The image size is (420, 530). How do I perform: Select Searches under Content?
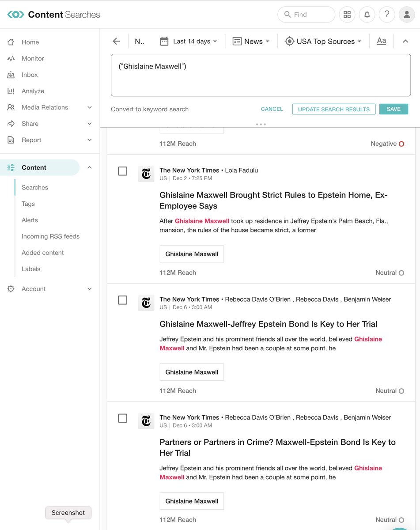tap(35, 187)
